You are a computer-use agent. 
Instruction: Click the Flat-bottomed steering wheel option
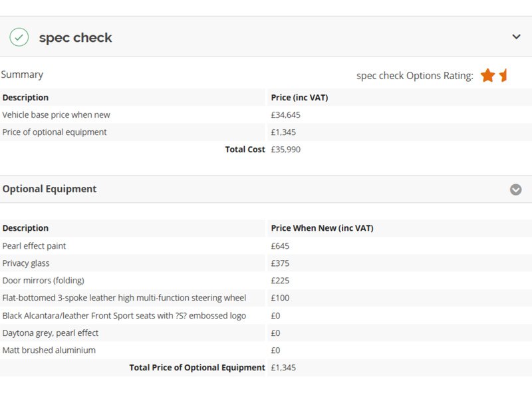(124, 298)
